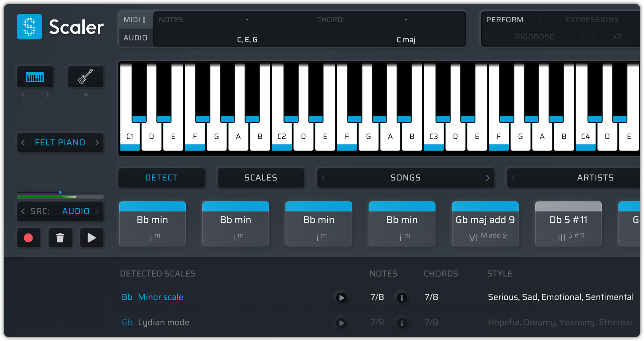644x341 pixels.
Task: Select the Gb maj add 9 chord
Action: coord(485,224)
